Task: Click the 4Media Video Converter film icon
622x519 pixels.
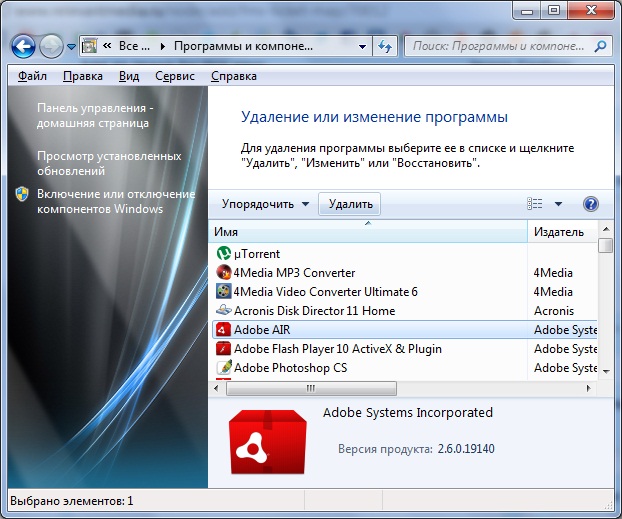Action: coord(224,291)
